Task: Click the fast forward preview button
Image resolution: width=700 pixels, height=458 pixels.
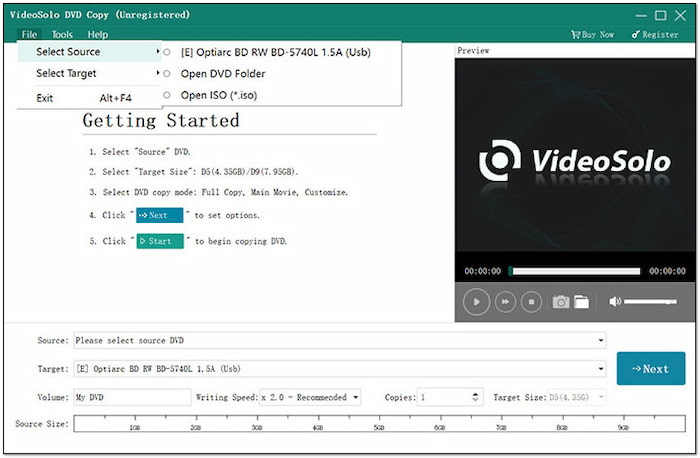Action: [x=506, y=301]
